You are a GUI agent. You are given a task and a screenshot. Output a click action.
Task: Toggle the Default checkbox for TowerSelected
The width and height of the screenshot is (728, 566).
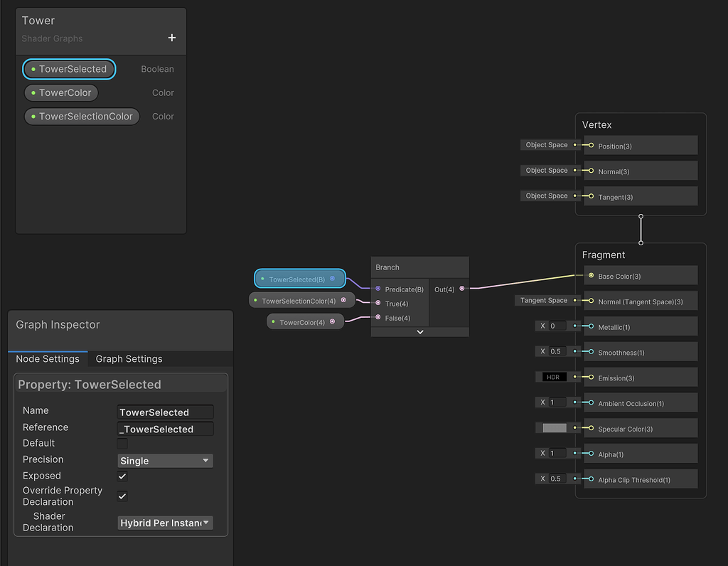point(122,444)
